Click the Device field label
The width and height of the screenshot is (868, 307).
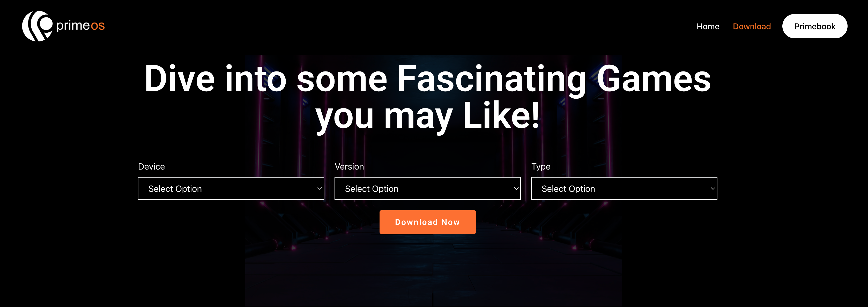[151, 166]
